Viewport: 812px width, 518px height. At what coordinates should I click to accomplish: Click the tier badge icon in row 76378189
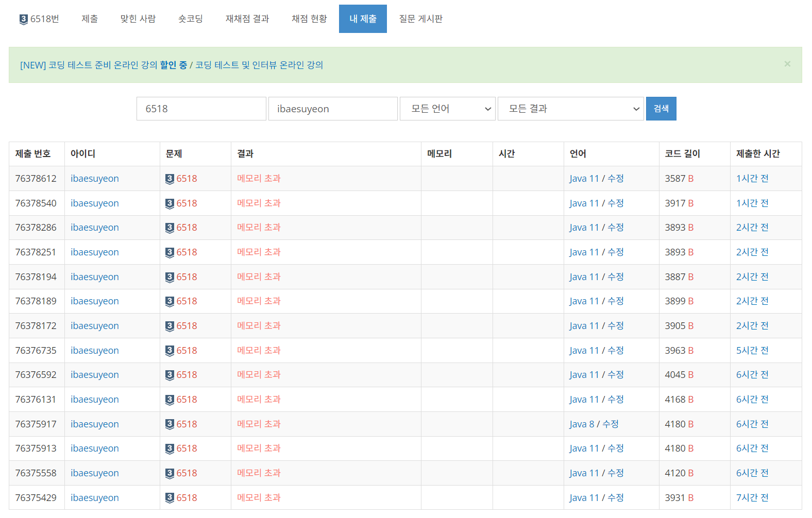pyautogui.click(x=170, y=301)
